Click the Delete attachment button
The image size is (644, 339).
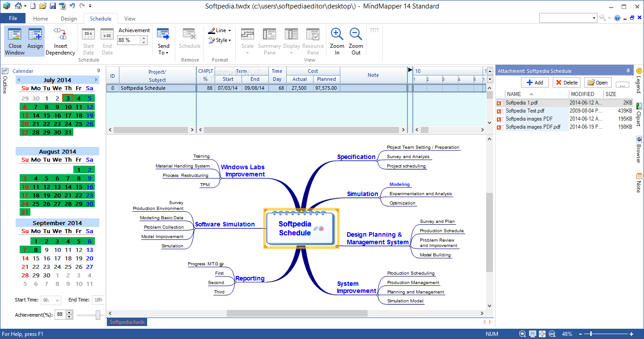567,82
